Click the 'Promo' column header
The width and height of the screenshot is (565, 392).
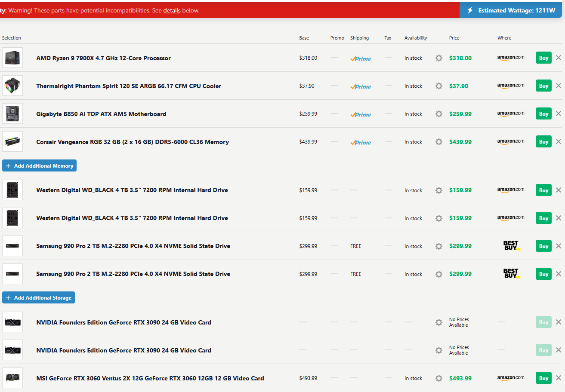click(337, 38)
